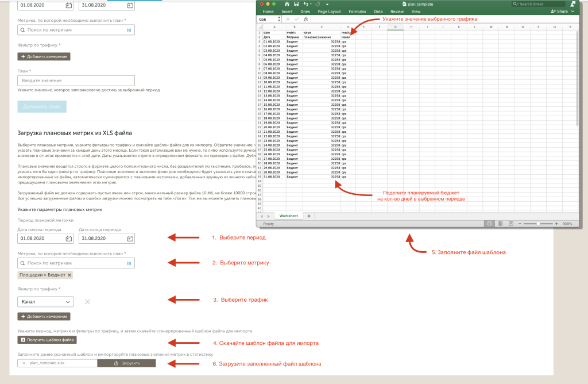
Task: Open calendar for period end date 31.08.2020
Action: click(130, 238)
